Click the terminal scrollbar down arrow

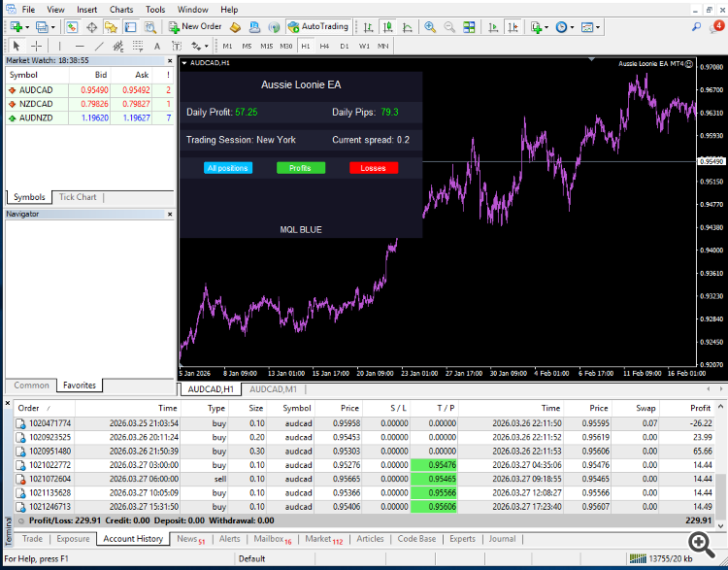pos(720,526)
